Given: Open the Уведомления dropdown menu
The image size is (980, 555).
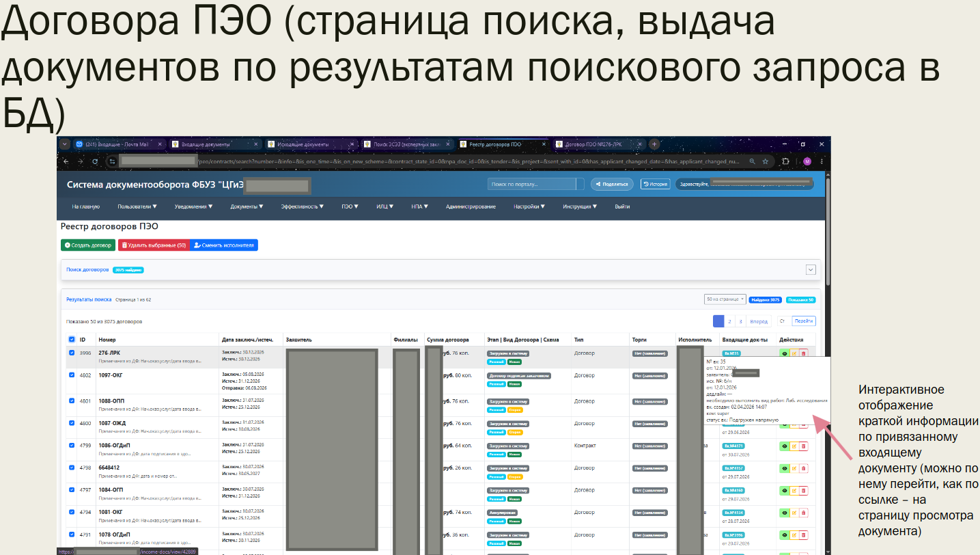Looking at the screenshot, I should tap(193, 206).
